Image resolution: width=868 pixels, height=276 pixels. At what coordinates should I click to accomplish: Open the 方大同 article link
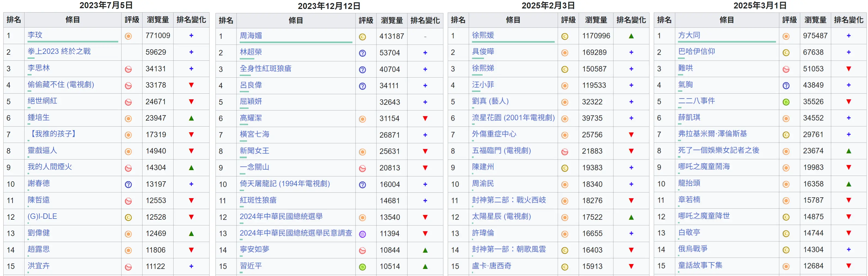(x=689, y=35)
